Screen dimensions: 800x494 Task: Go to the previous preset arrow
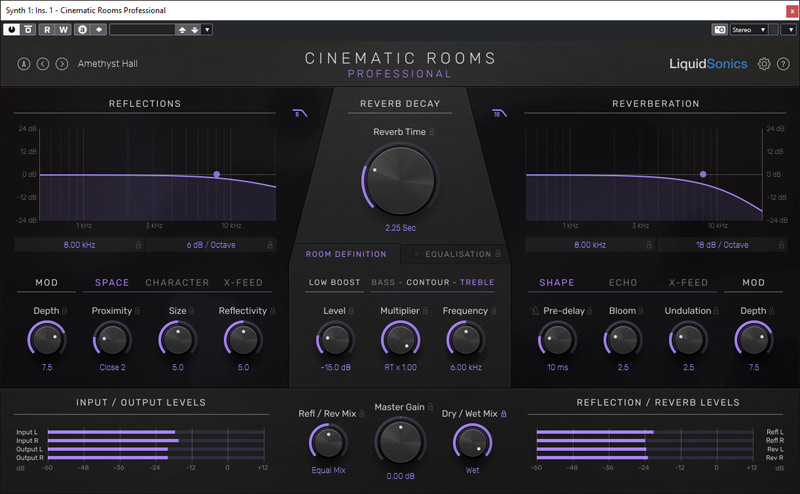coord(42,64)
